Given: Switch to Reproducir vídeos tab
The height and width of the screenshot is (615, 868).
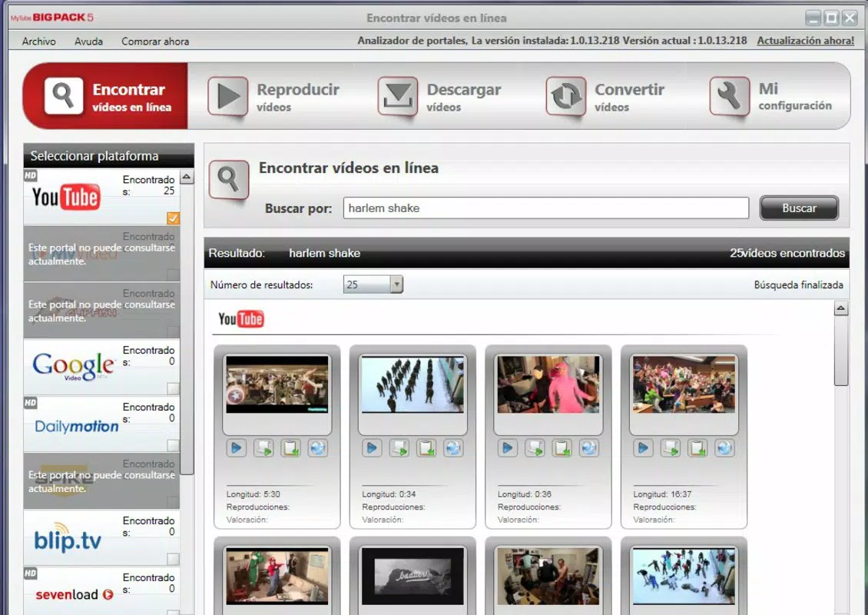Looking at the screenshot, I should 273,97.
